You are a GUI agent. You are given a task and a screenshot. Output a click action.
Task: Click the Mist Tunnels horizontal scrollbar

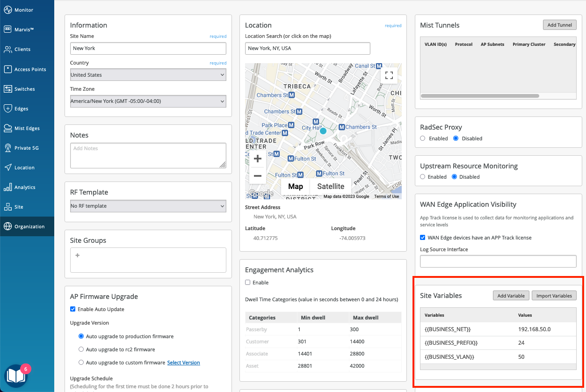tap(480, 96)
